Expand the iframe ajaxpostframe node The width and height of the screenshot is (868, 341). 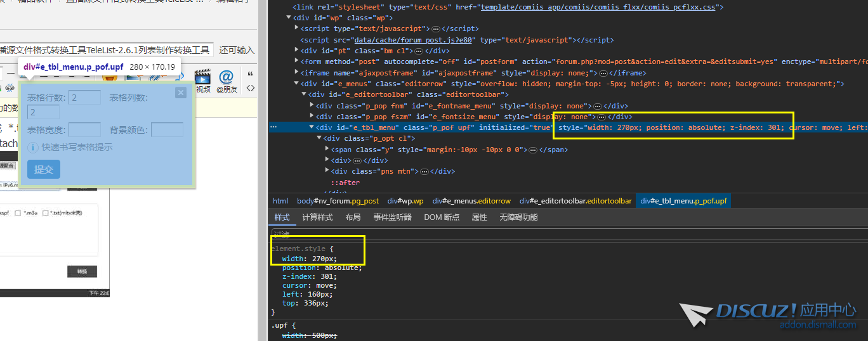(297, 73)
